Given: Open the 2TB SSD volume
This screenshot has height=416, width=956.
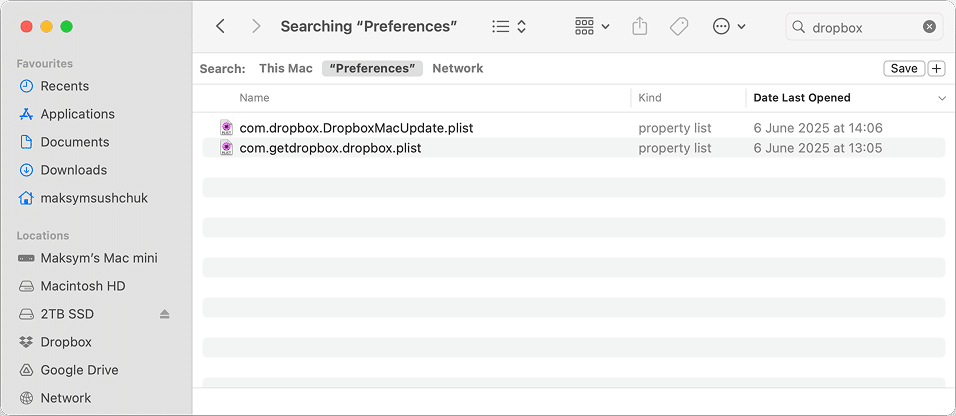Looking at the screenshot, I should pyautogui.click(x=67, y=314).
